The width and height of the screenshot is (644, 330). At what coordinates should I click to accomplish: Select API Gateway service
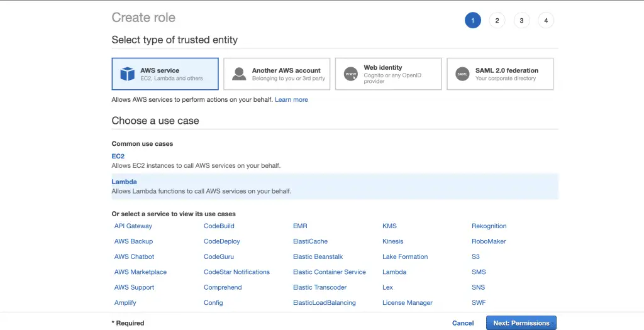(x=133, y=226)
